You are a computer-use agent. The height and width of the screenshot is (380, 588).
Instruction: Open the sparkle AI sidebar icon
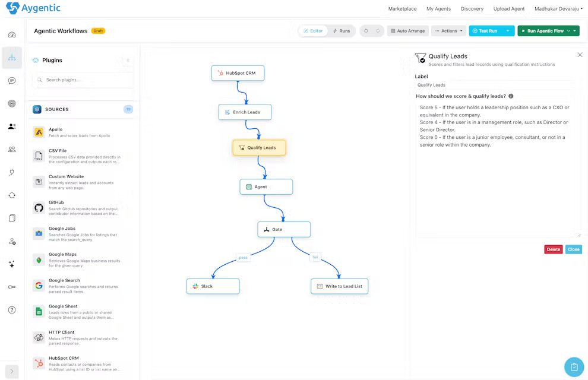12,264
